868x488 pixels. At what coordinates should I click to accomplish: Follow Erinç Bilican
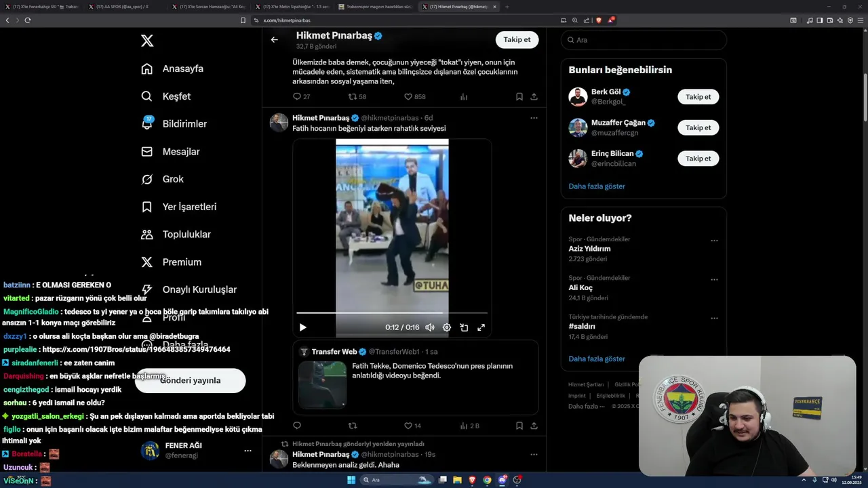click(698, 159)
